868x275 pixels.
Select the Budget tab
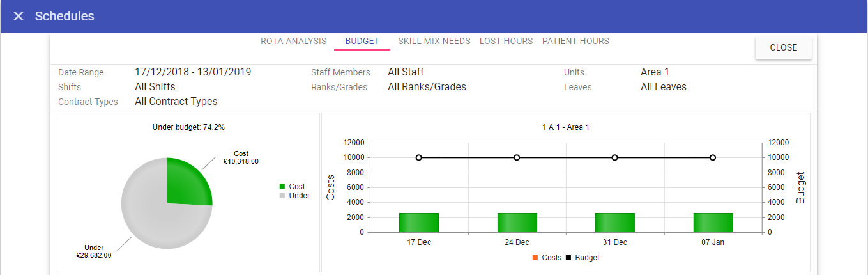[x=362, y=41]
